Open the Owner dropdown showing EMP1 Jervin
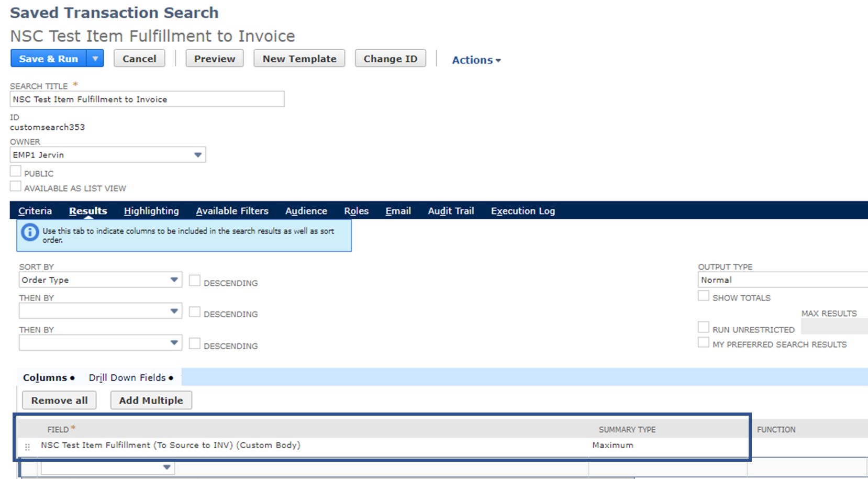 point(108,154)
